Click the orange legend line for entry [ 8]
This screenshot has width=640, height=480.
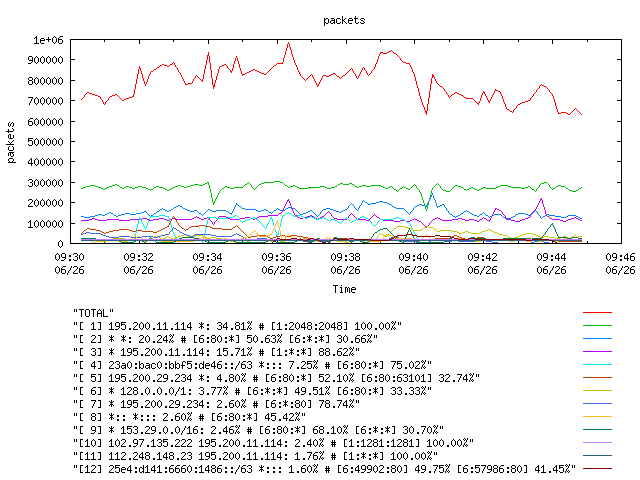[598, 417]
